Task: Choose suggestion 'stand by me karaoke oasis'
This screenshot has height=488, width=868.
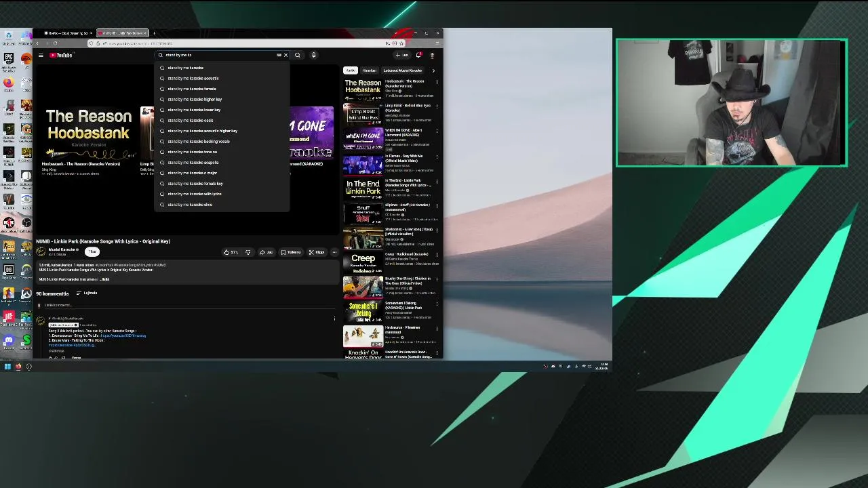Action: (x=222, y=120)
